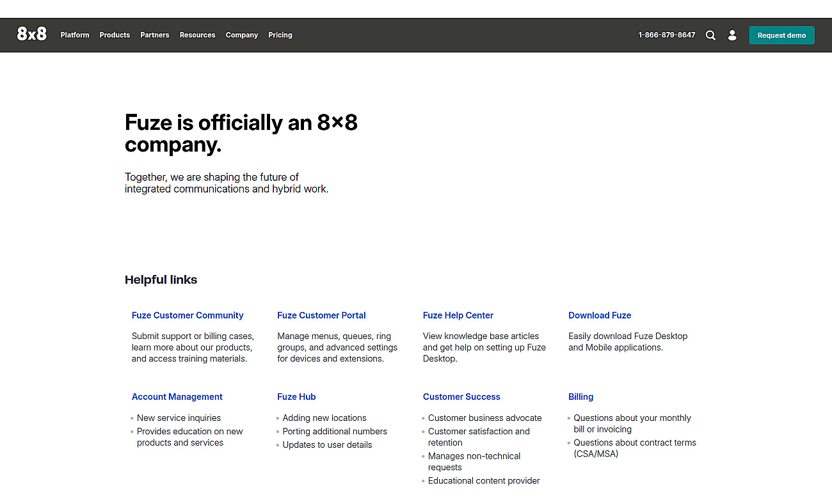Screen dimensions: 832x504
Task: Visit the Fuze Help Center link
Action: coord(458,315)
